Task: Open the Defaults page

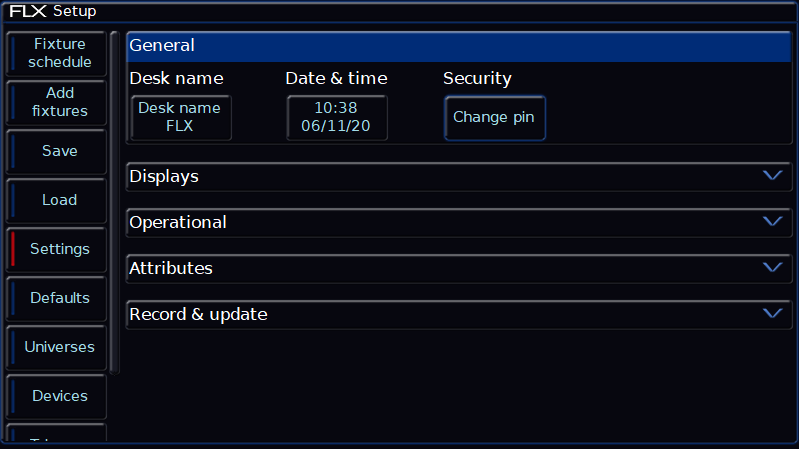Action: (58, 298)
